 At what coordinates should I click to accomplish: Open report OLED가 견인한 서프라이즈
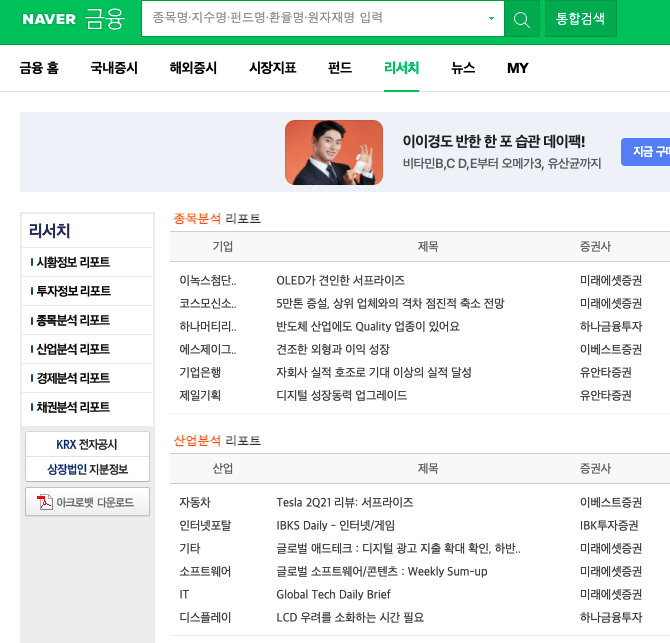[x=341, y=281]
